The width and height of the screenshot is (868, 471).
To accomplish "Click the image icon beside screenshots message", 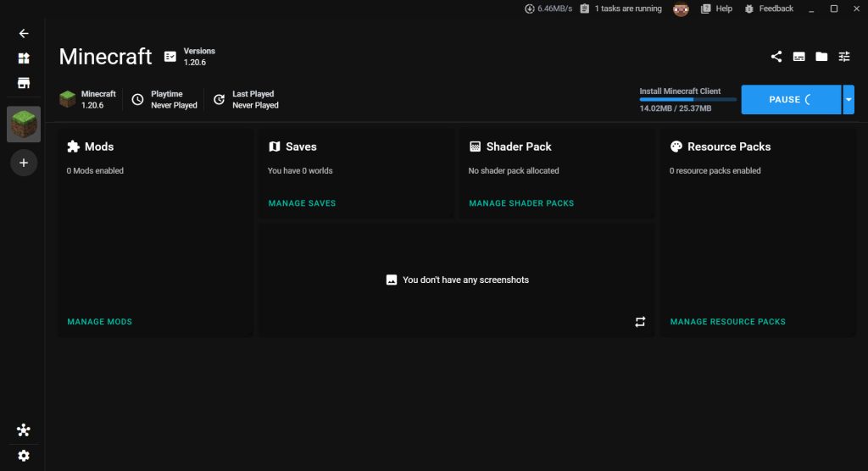I will pyautogui.click(x=392, y=280).
